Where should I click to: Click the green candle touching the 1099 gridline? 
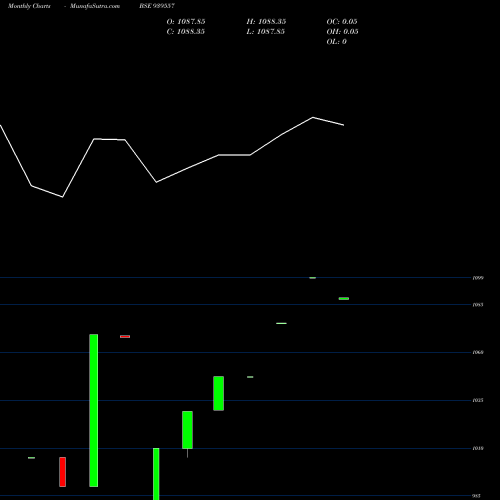pyautogui.click(x=313, y=278)
